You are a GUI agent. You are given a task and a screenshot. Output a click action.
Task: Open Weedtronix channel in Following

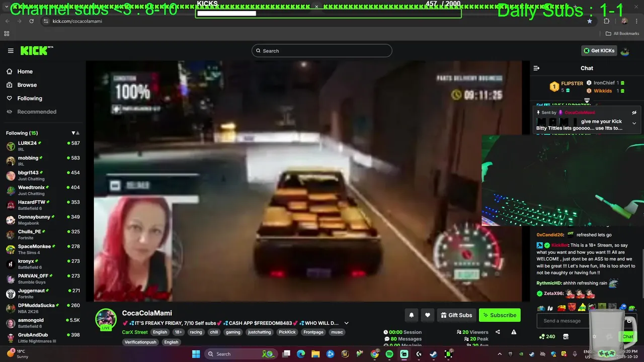pos(43,191)
